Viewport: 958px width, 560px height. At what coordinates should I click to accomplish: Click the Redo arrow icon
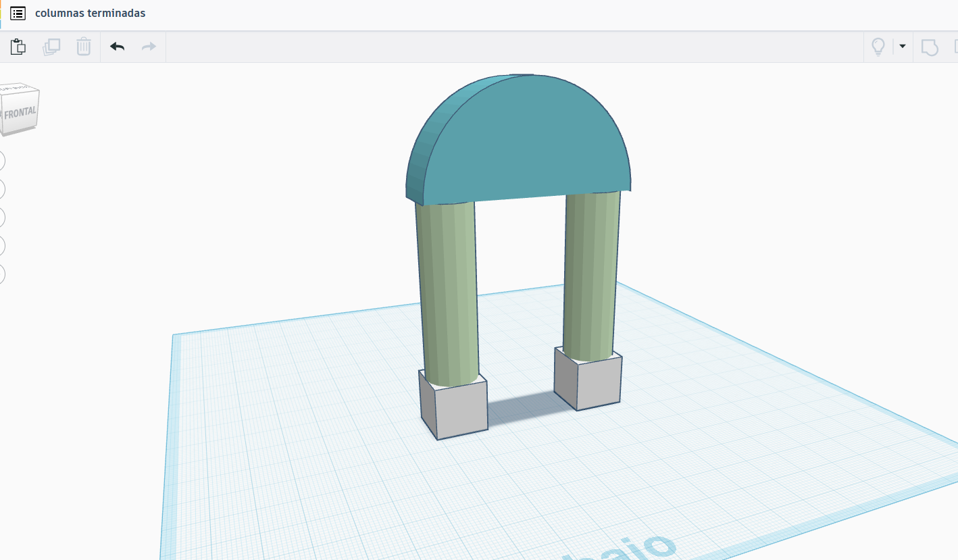pyautogui.click(x=149, y=47)
